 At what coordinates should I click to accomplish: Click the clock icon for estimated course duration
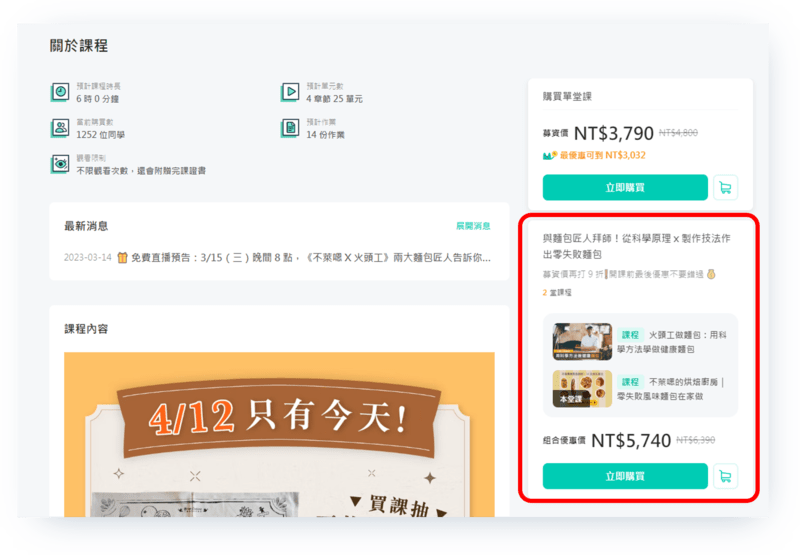coord(60,92)
